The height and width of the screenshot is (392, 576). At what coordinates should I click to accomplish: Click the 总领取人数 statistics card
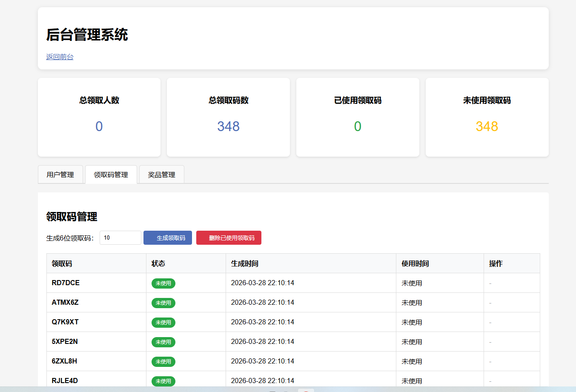(x=99, y=117)
